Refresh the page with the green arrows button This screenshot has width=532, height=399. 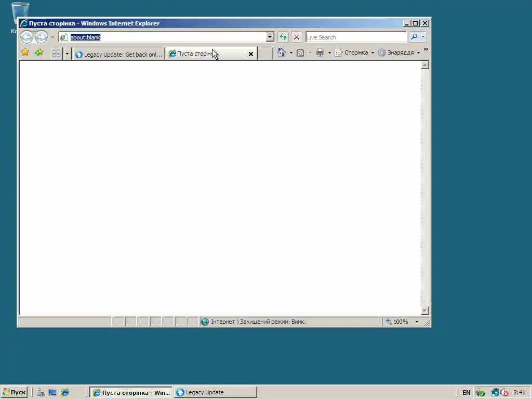283,37
